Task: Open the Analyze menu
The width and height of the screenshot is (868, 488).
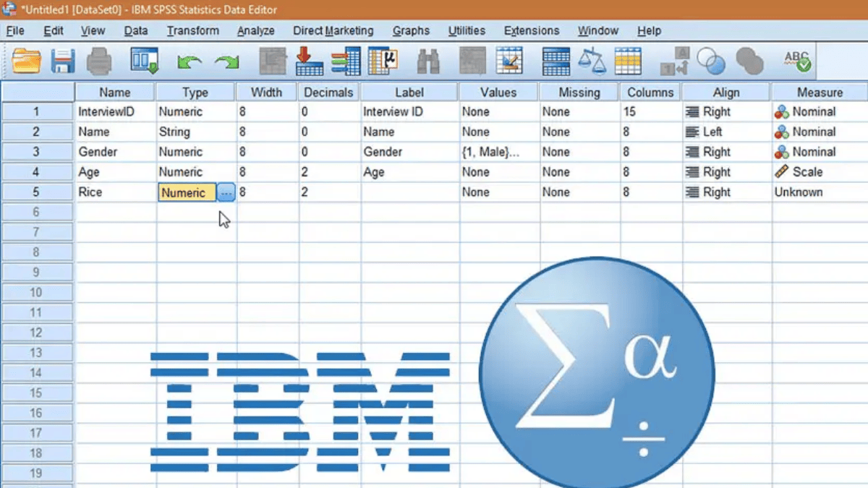Action: (x=255, y=30)
